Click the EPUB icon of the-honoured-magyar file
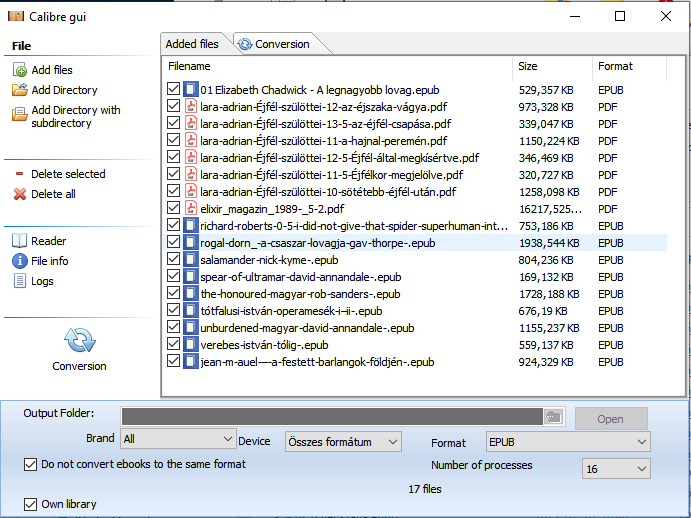Screen dimensions: 691x518 tap(190, 293)
